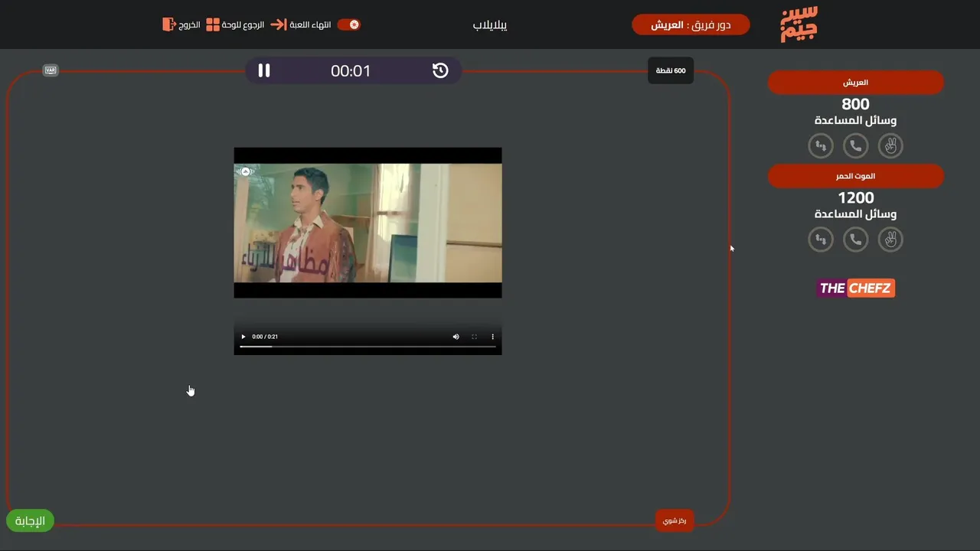Click the THE CHEFZ sponsor logo
The width and height of the screenshot is (980, 551).
(856, 288)
